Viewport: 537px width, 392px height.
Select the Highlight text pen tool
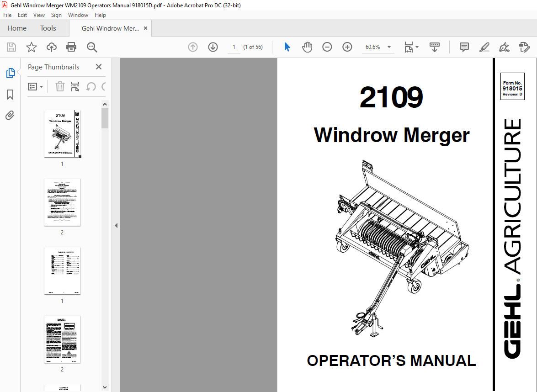click(484, 47)
